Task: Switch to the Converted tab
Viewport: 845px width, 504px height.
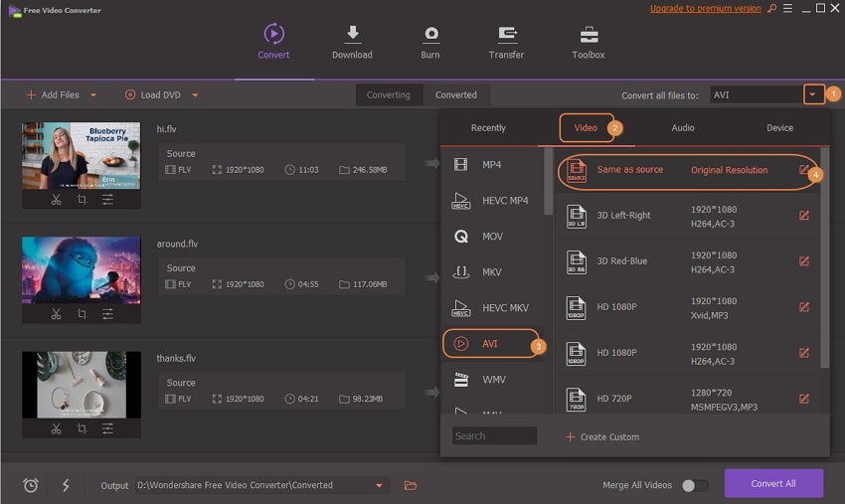Action: pyautogui.click(x=456, y=94)
